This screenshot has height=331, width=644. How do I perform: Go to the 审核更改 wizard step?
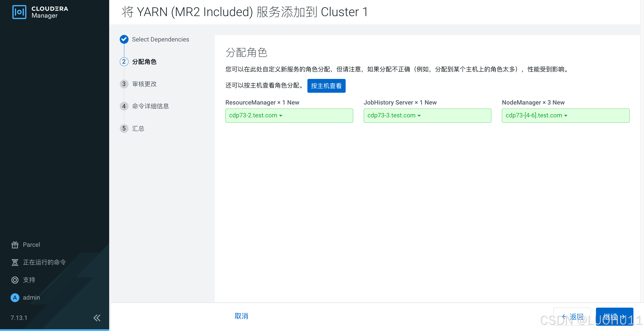tap(144, 84)
